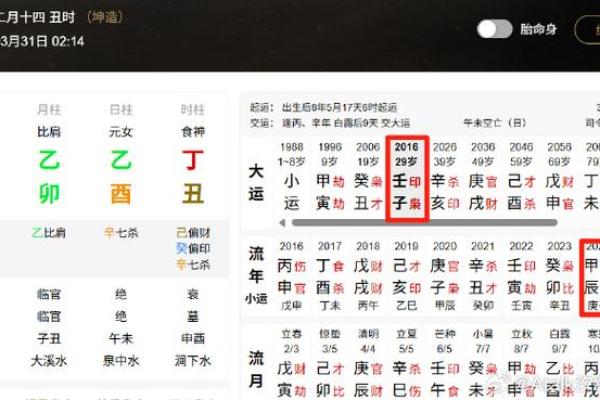
Task: Click the orange 酉 branch in 日柱
Action: click(x=121, y=193)
